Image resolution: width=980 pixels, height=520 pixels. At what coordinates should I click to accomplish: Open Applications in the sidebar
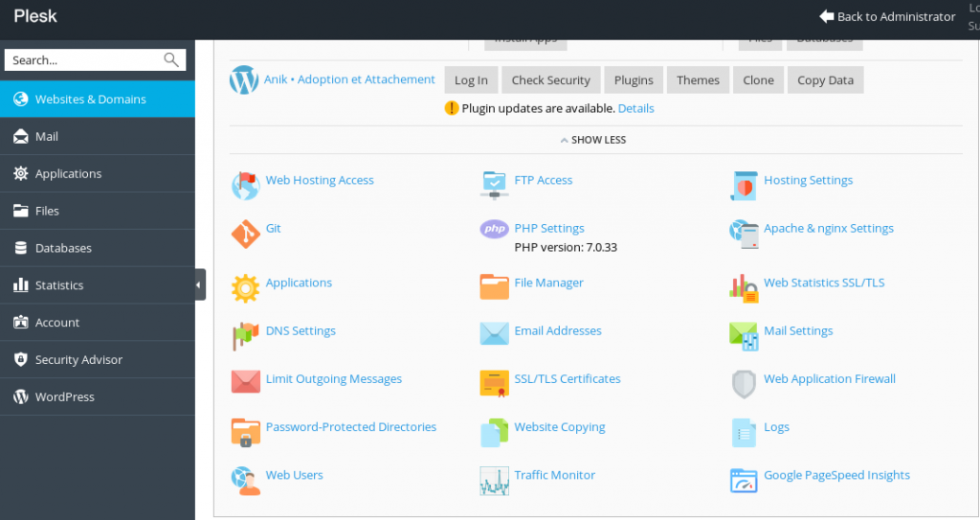coord(98,173)
